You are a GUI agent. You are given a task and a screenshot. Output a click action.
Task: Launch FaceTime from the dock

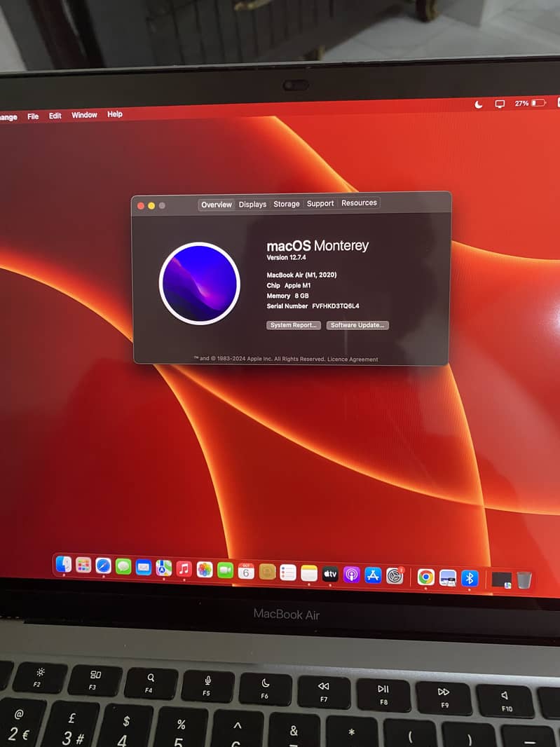(x=225, y=570)
